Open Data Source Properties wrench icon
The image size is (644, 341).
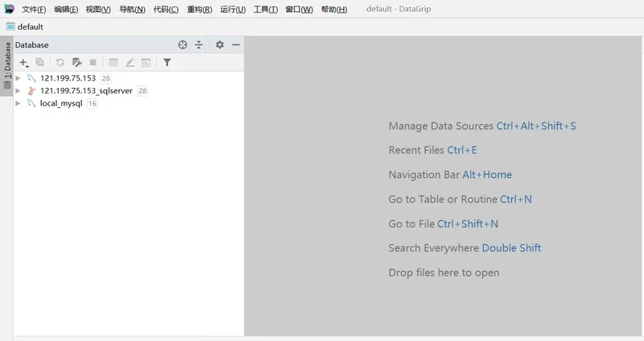coord(76,62)
